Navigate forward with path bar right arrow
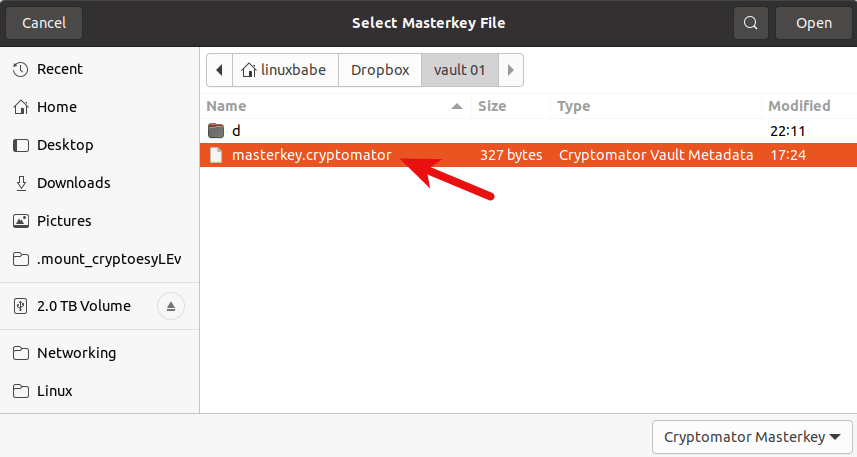Image resolution: width=857 pixels, height=457 pixels. click(511, 70)
